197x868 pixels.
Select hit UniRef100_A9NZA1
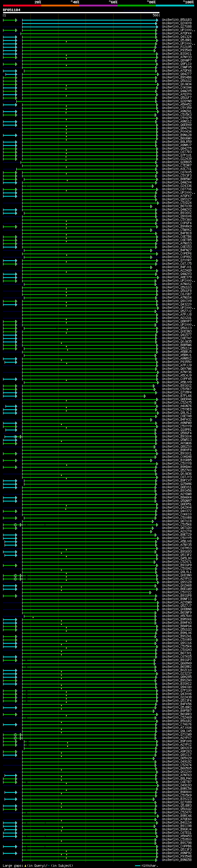pos(177,111)
